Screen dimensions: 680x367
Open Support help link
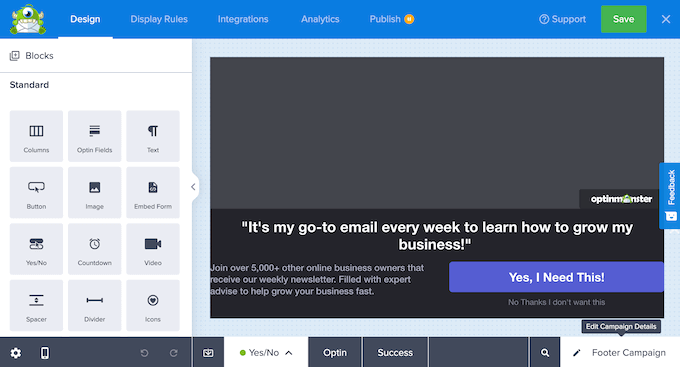(x=562, y=19)
